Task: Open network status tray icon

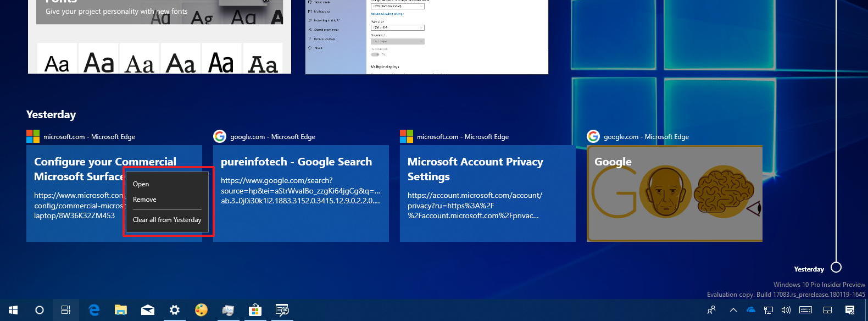Action: click(x=769, y=310)
